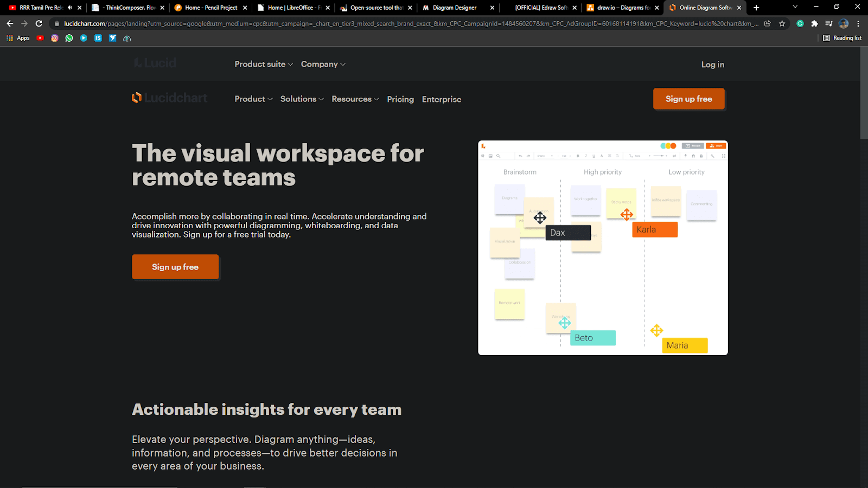Close the draw.io tab

[x=657, y=8]
